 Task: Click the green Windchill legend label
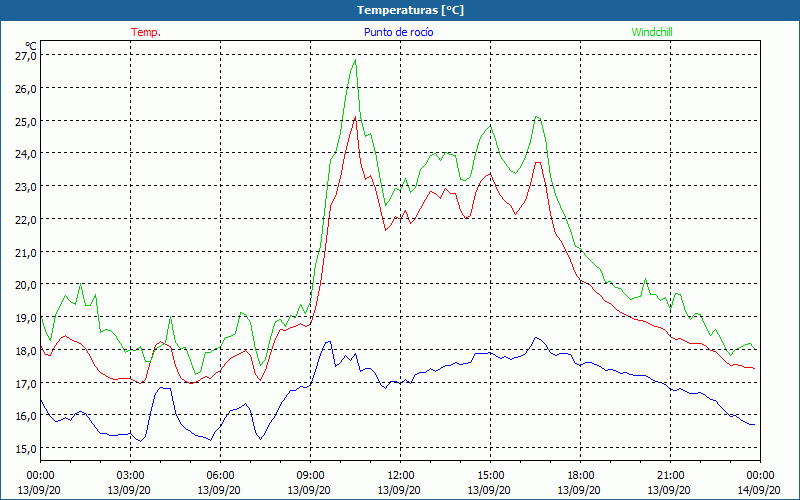click(652, 32)
